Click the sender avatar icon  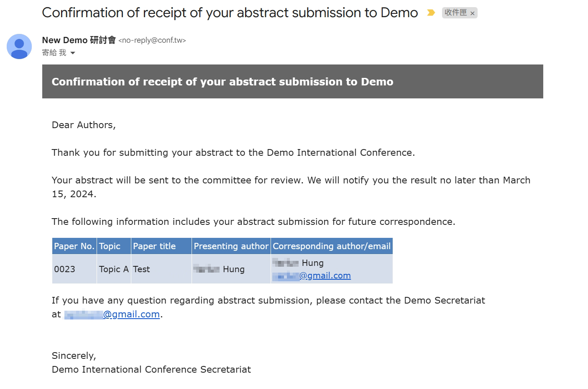click(x=19, y=46)
